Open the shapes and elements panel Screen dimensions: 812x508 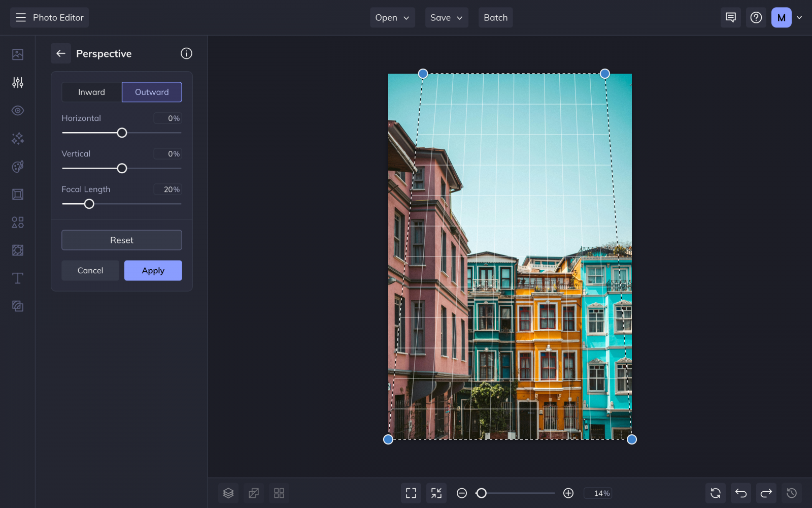[17, 222]
